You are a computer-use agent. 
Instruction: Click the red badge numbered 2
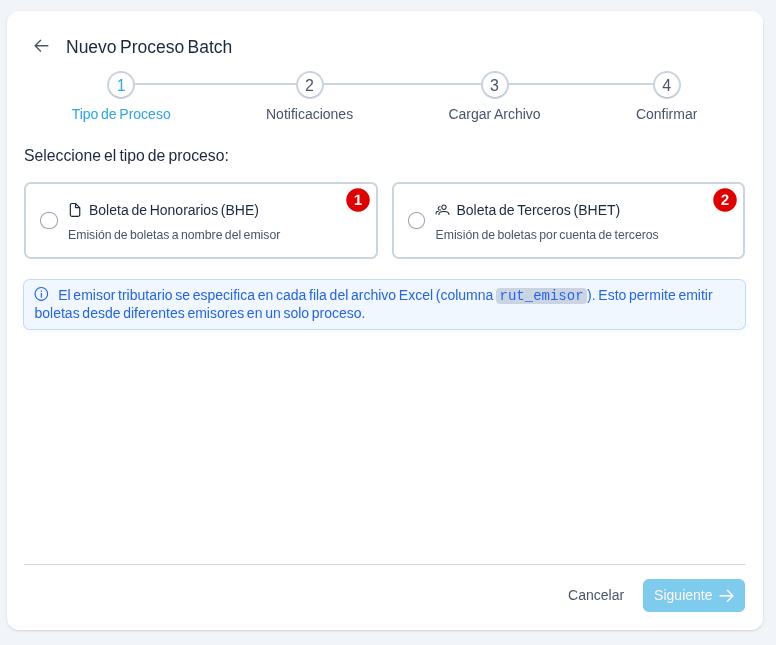point(725,200)
